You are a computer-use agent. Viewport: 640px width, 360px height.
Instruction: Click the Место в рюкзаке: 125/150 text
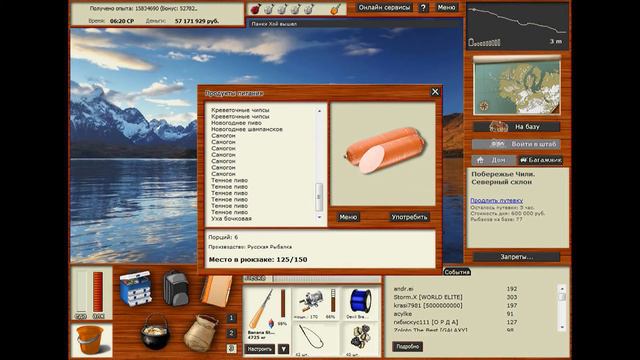pos(258,260)
